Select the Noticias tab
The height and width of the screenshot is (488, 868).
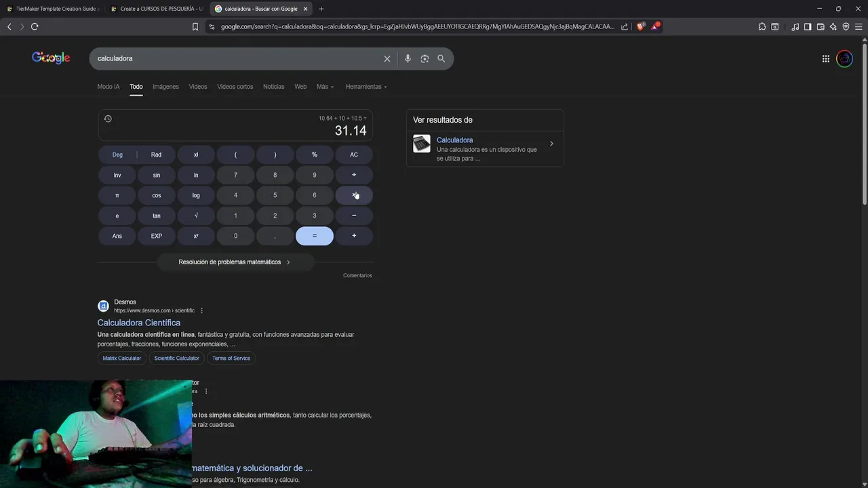[274, 87]
